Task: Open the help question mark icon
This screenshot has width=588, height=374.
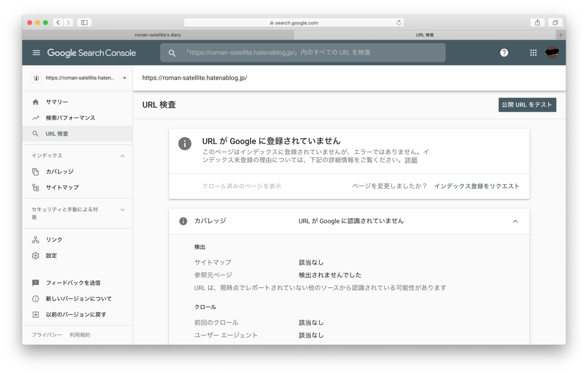Action: click(504, 53)
